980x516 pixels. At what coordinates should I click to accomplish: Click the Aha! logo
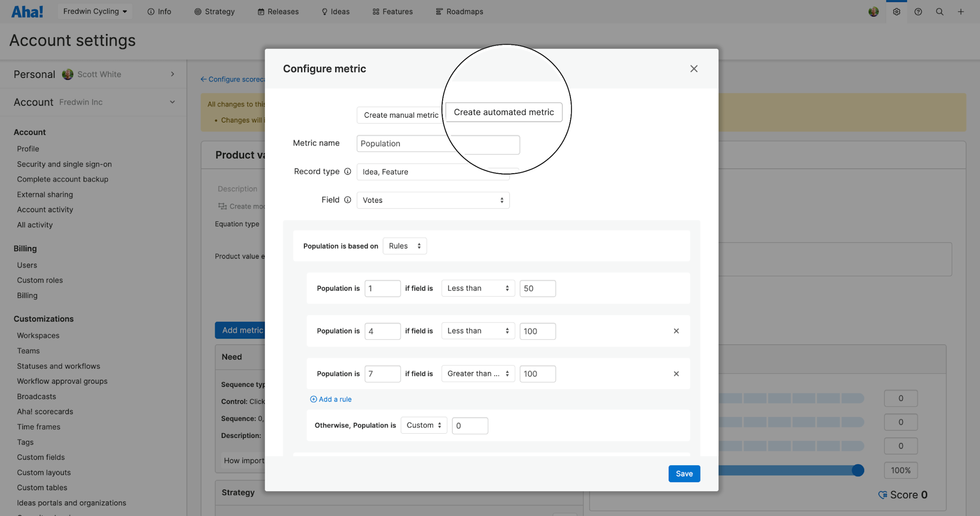[x=27, y=11]
